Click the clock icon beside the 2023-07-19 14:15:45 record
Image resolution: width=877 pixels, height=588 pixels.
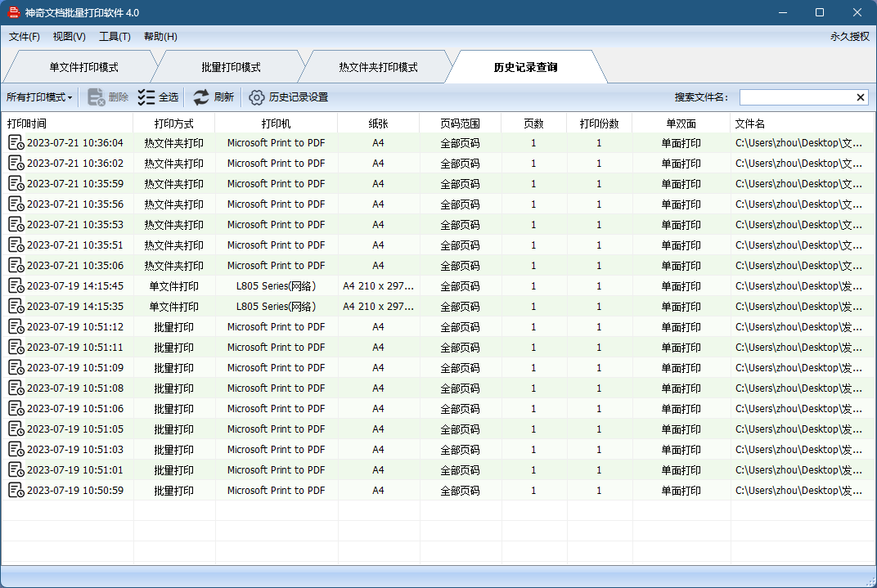(16, 285)
